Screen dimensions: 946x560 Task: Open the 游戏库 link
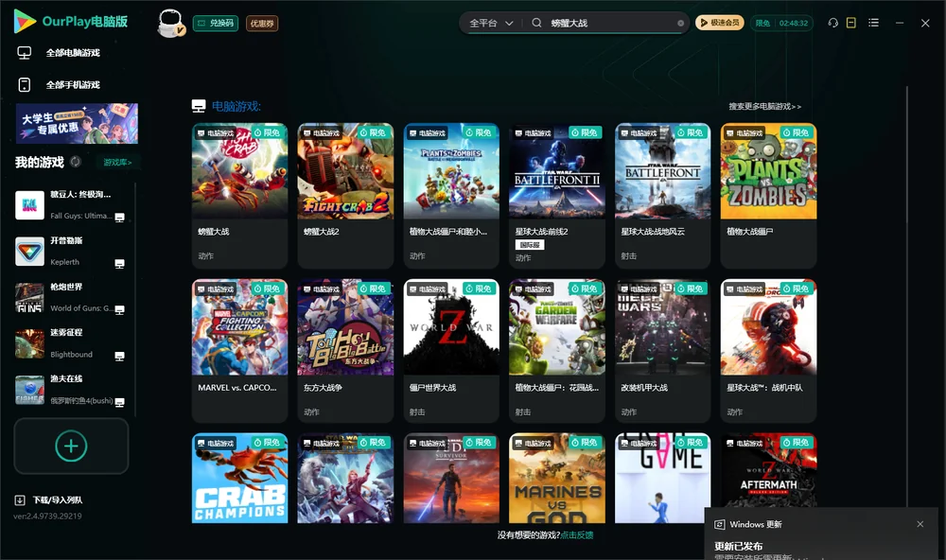(117, 163)
